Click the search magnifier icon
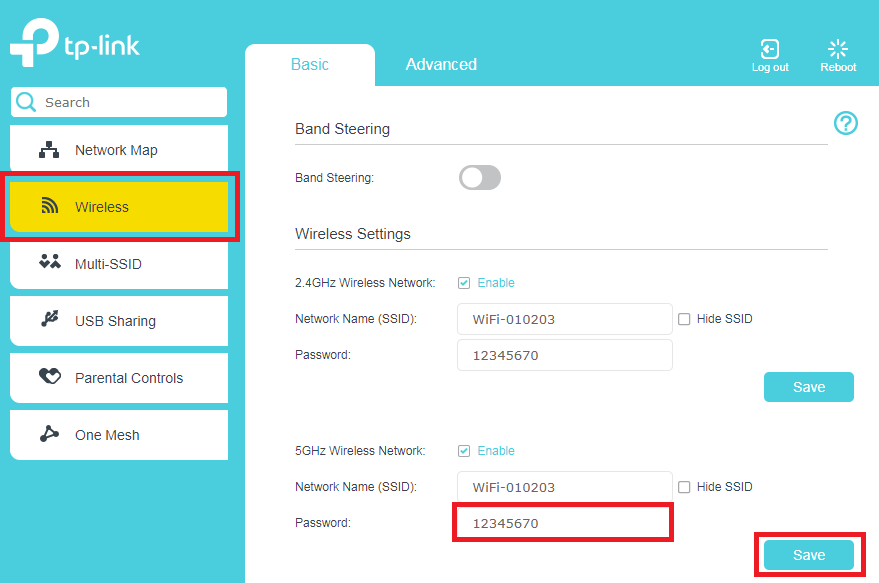Screen dimensions: 879x583 coord(25,101)
